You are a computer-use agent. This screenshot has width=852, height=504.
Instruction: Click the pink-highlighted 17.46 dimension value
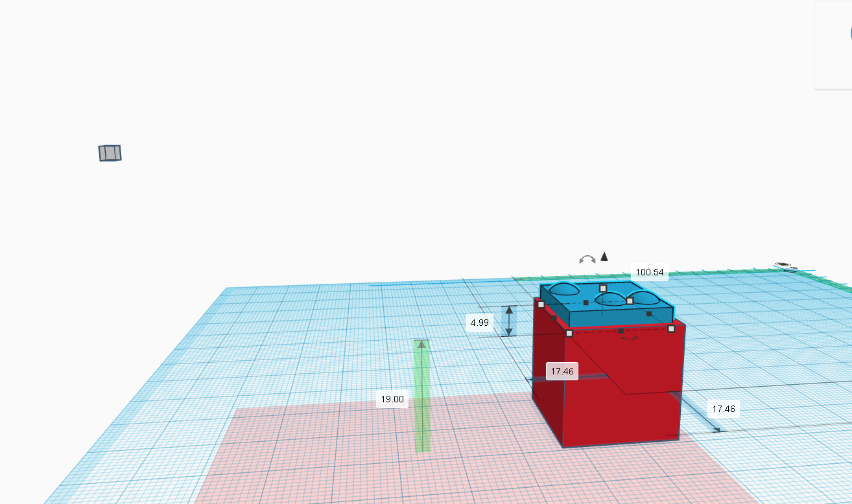point(562,371)
